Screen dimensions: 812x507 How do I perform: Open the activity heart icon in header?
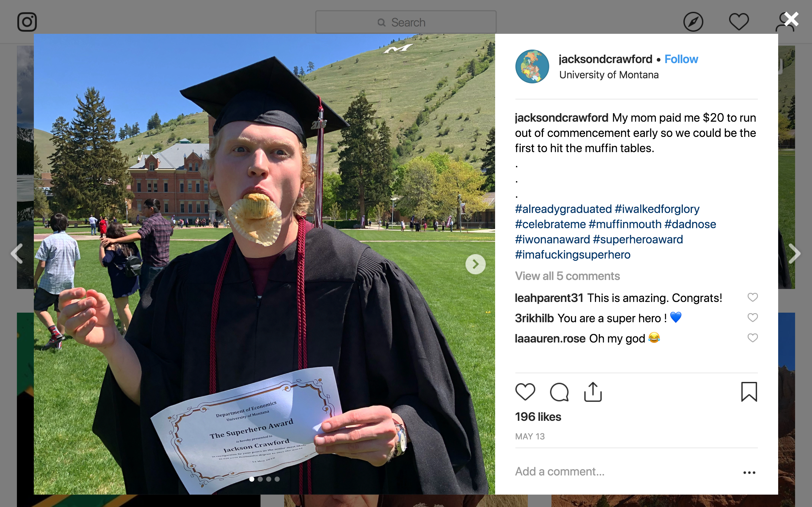coord(738,22)
